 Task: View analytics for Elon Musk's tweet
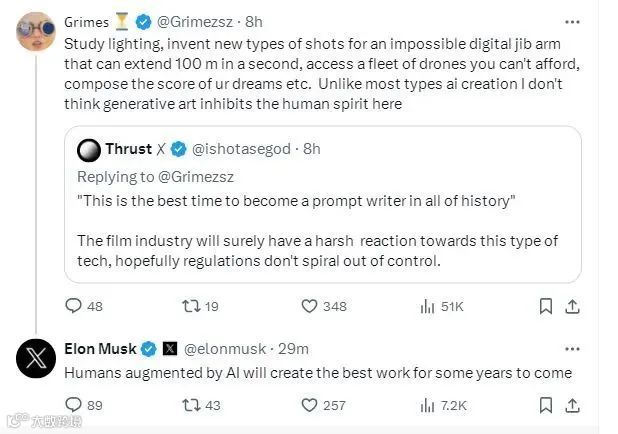[427, 404]
